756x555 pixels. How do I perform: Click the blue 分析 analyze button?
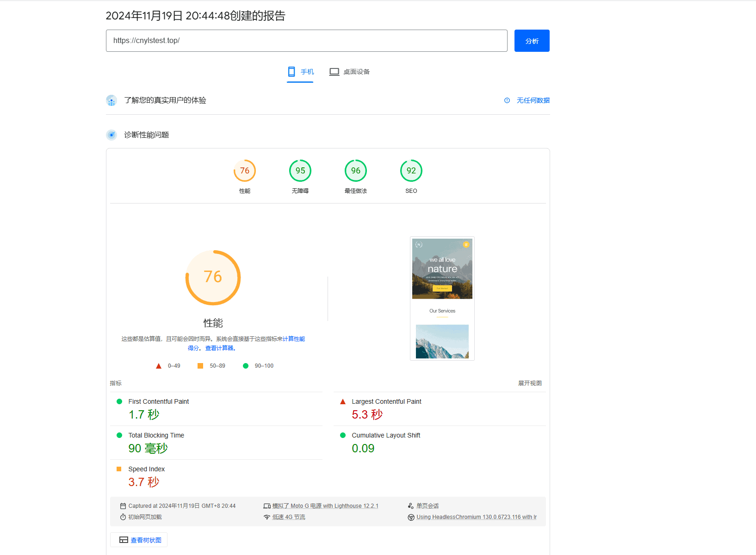click(x=532, y=41)
